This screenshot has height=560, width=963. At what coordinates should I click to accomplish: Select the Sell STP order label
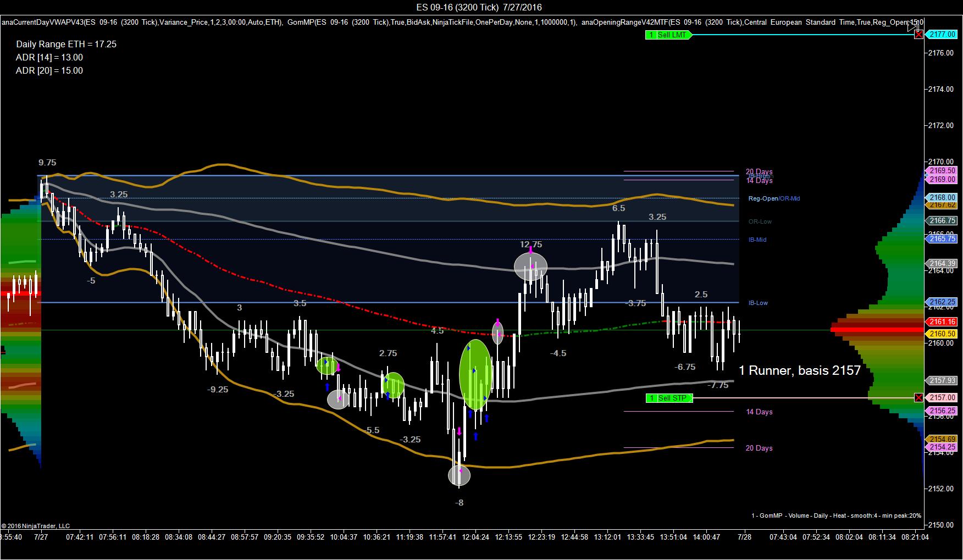(669, 398)
